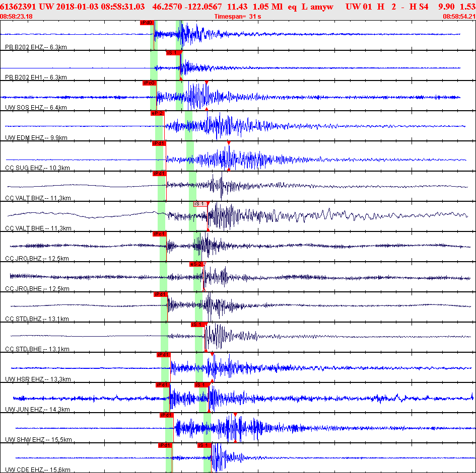Select the pale iS 1 flag on VALT BHE
476x473 pixels.
[200, 204]
